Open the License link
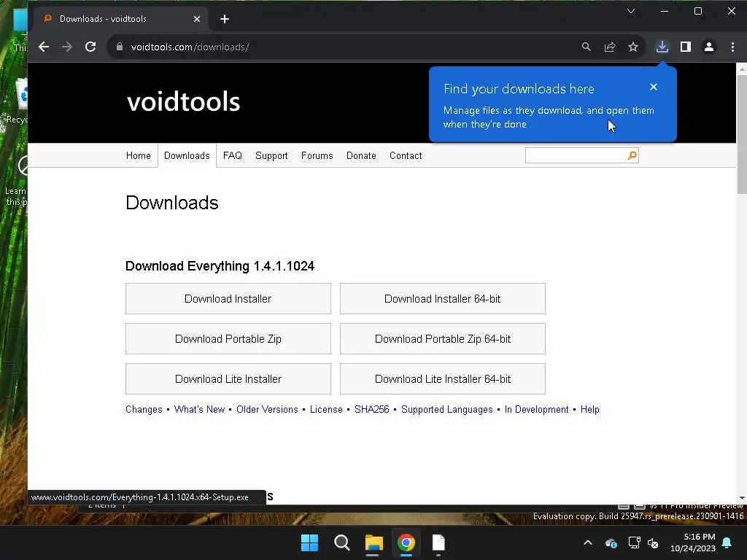747x560 pixels. [x=326, y=410]
